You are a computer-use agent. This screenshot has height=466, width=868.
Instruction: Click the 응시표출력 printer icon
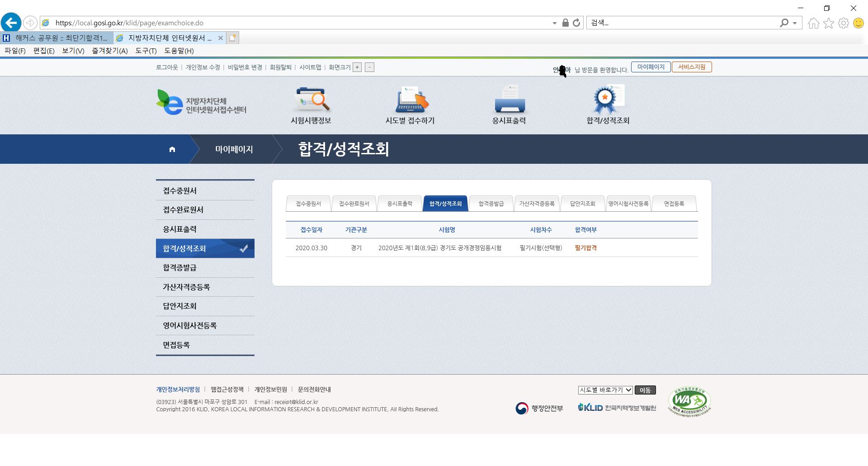click(509, 100)
